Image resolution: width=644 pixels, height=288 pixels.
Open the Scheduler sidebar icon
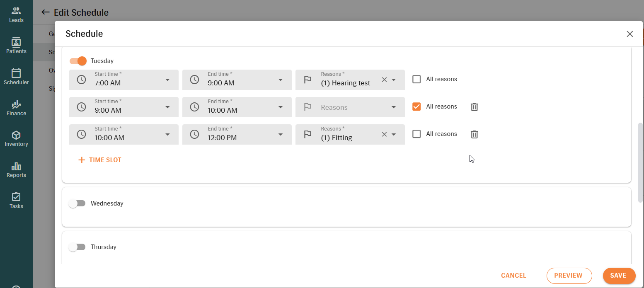point(16,77)
